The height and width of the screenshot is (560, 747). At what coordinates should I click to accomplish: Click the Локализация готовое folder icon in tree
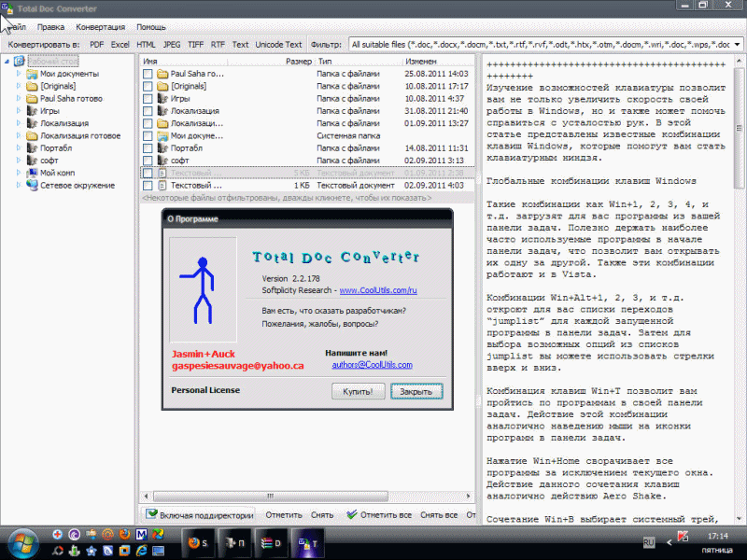click(32, 135)
